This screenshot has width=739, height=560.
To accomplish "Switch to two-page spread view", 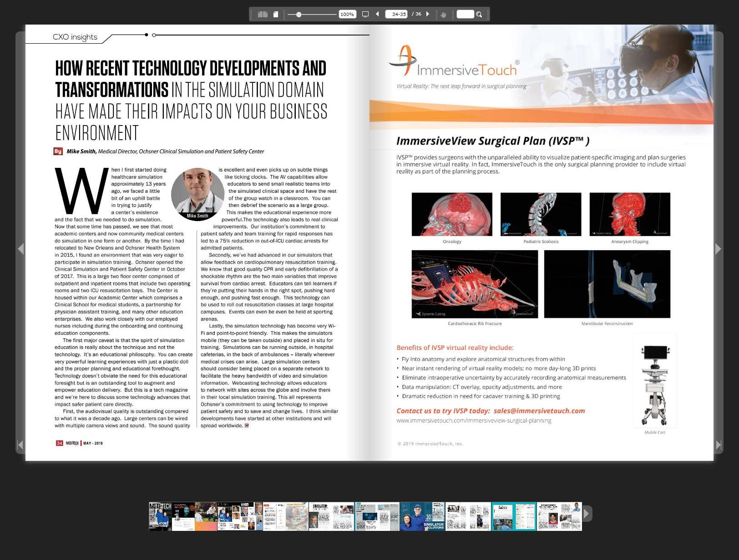I will [263, 15].
